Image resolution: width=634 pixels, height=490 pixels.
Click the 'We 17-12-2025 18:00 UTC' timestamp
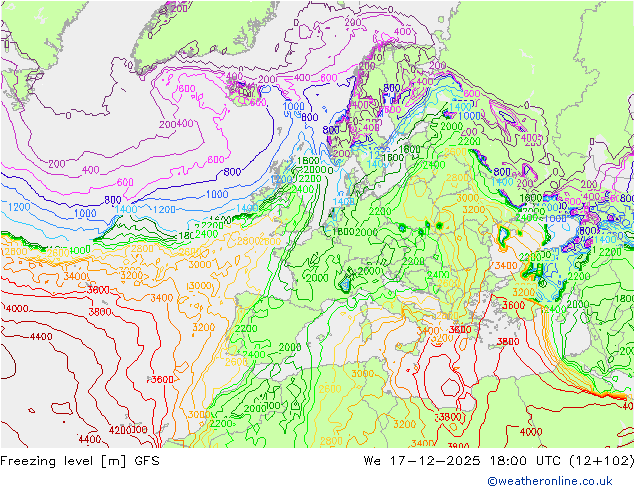pos(462,461)
